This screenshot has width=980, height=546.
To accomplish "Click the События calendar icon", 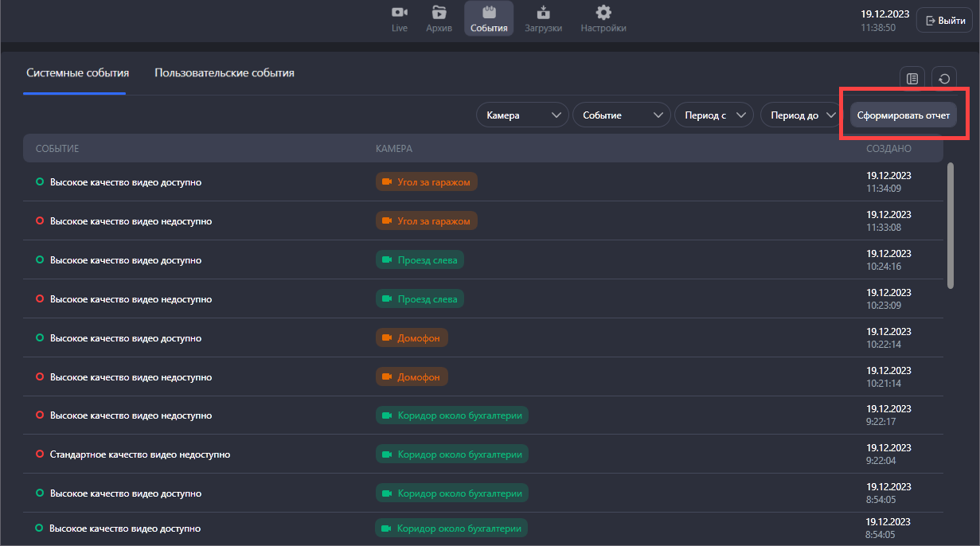I will (489, 13).
